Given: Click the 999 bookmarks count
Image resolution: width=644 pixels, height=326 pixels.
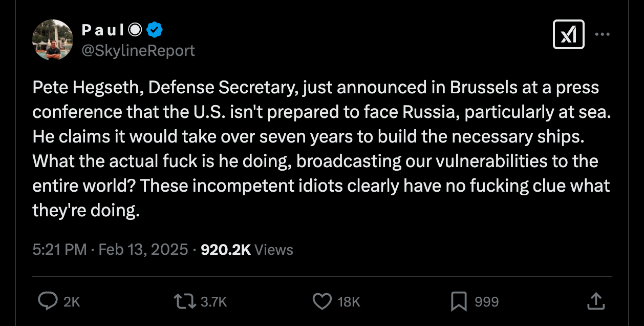Looking at the screenshot, I should tap(487, 302).
